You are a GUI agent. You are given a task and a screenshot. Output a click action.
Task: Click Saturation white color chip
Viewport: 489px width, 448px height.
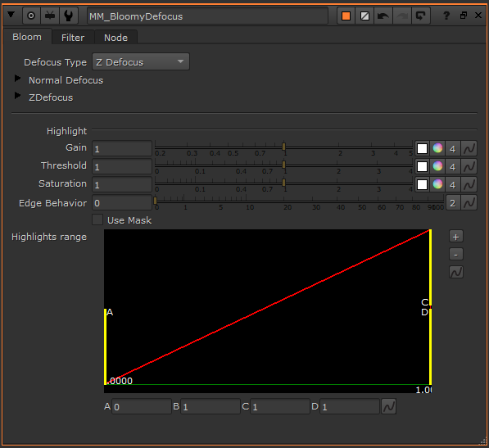(x=423, y=184)
